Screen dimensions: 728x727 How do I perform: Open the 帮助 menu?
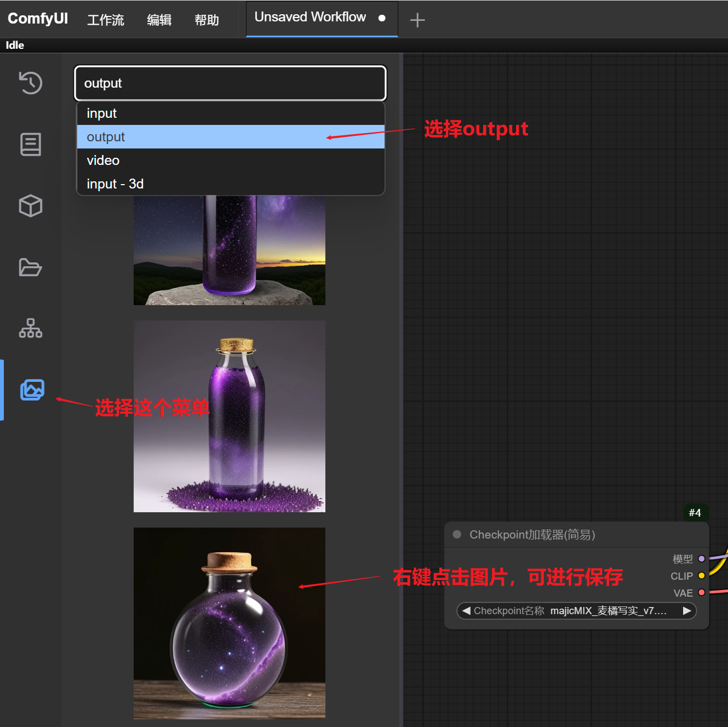tap(206, 19)
